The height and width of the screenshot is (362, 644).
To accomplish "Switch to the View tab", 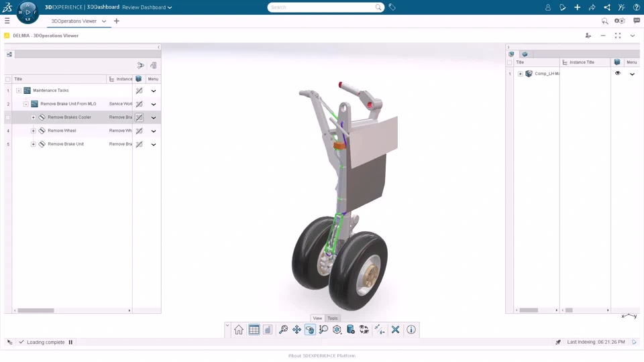I will click(x=317, y=318).
